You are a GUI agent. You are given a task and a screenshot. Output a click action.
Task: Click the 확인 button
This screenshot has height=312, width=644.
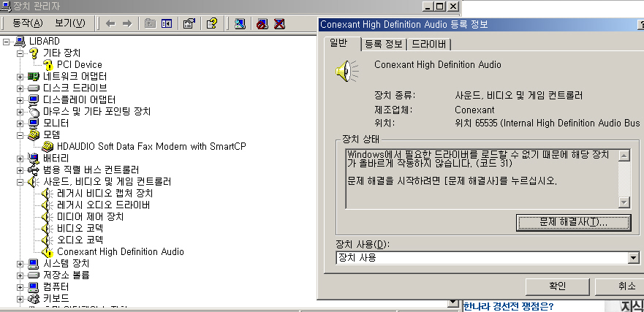(x=557, y=286)
